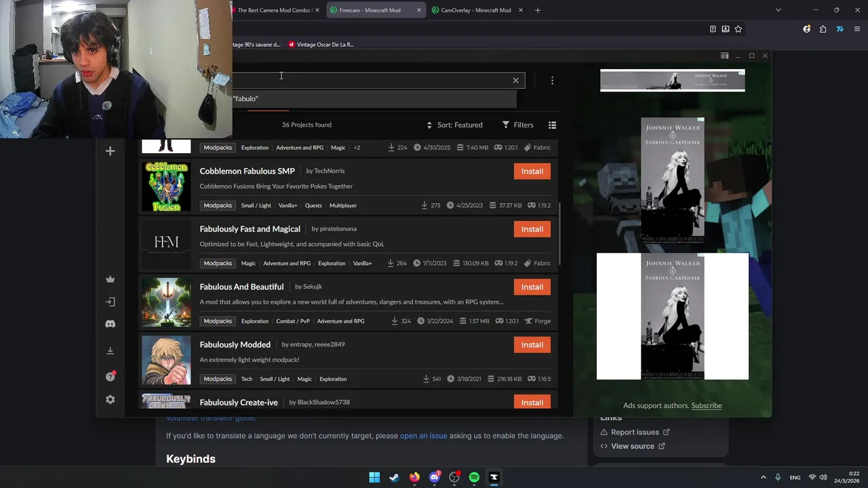
Task: Open Steam from the taskbar
Action: tap(394, 477)
